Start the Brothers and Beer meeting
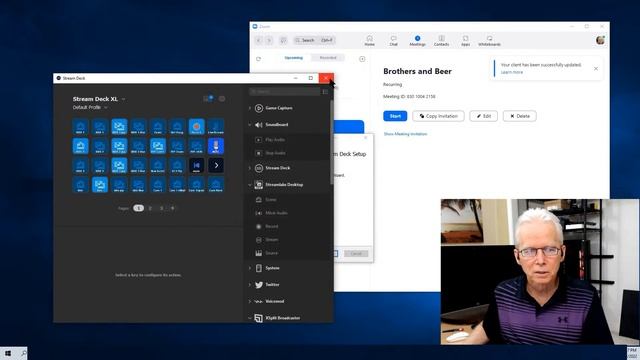The height and width of the screenshot is (360, 640). (x=395, y=116)
